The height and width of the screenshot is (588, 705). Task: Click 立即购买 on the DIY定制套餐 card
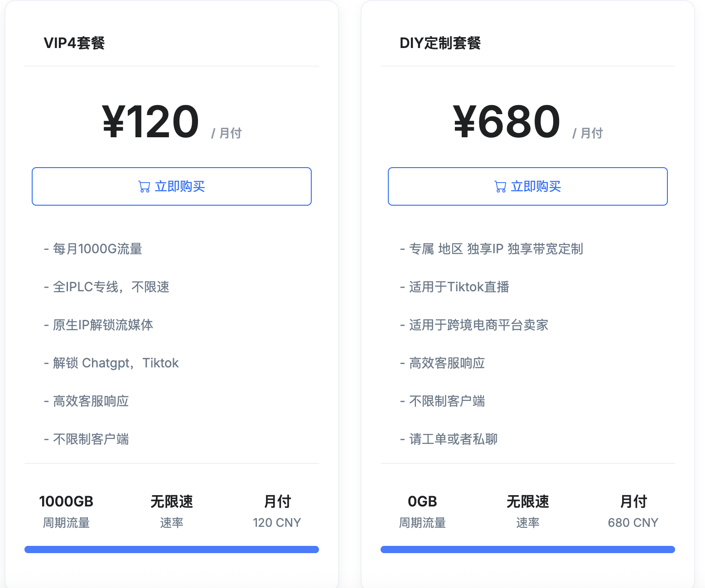527,186
